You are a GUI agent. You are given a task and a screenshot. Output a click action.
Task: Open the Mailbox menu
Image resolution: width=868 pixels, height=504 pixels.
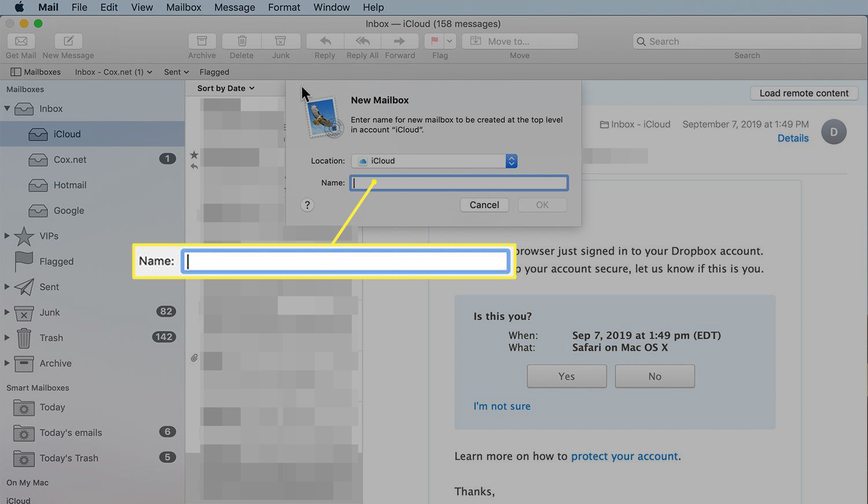(183, 7)
